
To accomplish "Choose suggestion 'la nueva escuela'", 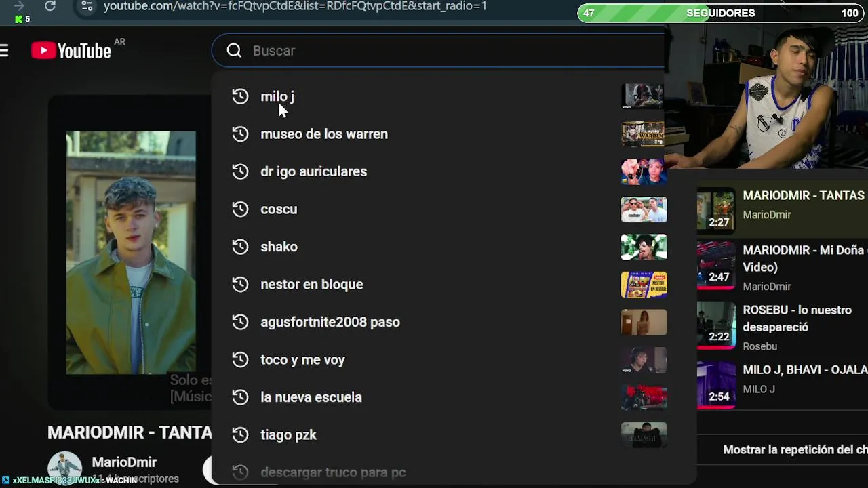I will [x=311, y=397].
